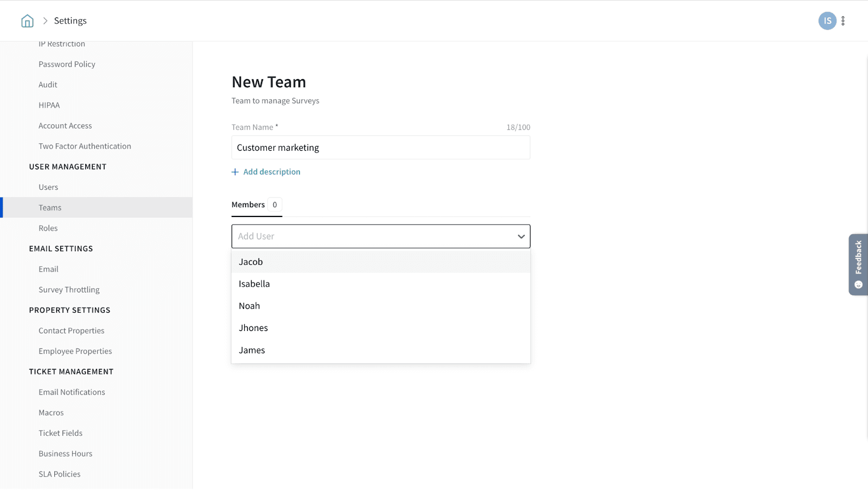
Task: Go to Users under User Management
Action: [x=48, y=187]
